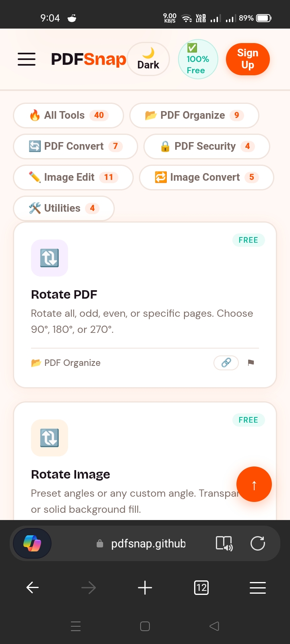Toggle Dark mode
The image size is (290, 644).
click(148, 59)
